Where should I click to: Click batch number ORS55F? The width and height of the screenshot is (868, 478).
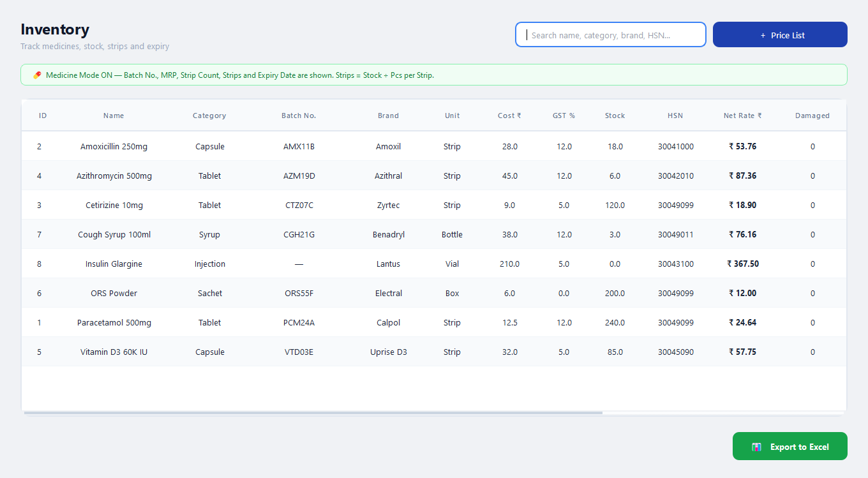click(x=299, y=293)
